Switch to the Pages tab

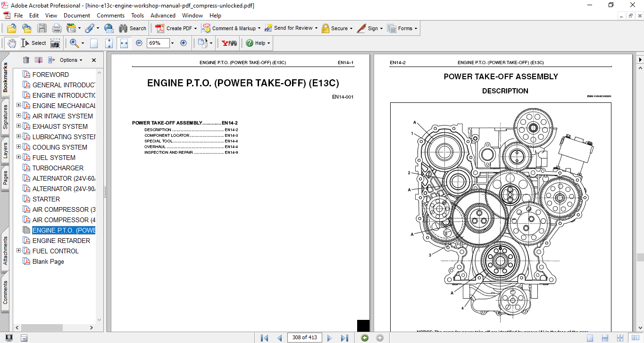(5, 178)
